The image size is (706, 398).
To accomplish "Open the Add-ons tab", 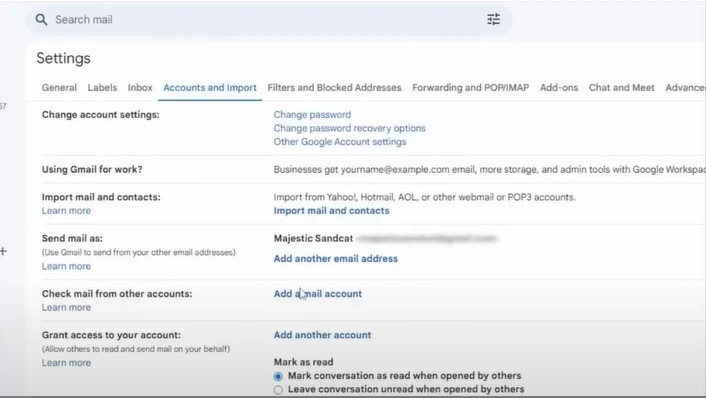I will click(559, 88).
